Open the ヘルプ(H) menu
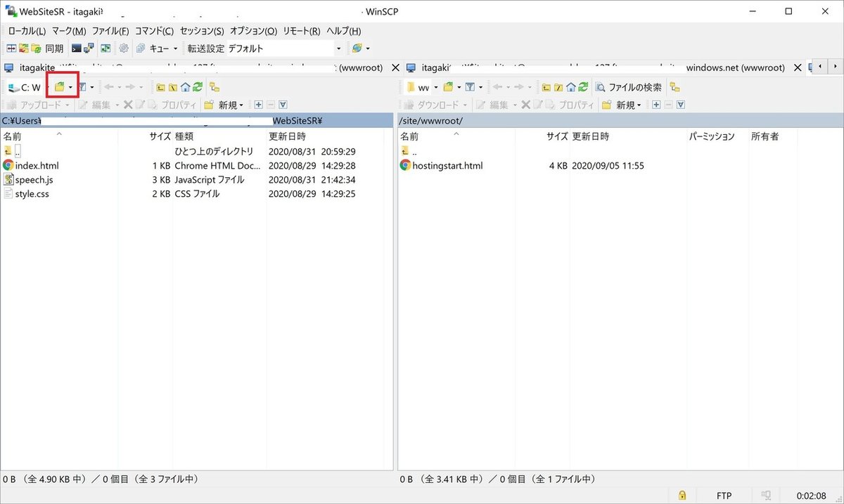The height and width of the screenshot is (504, 844). pyautogui.click(x=343, y=31)
